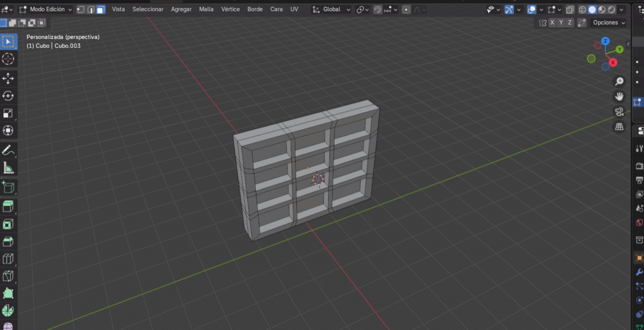Choose the Extrude Region tool

point(8,207)
